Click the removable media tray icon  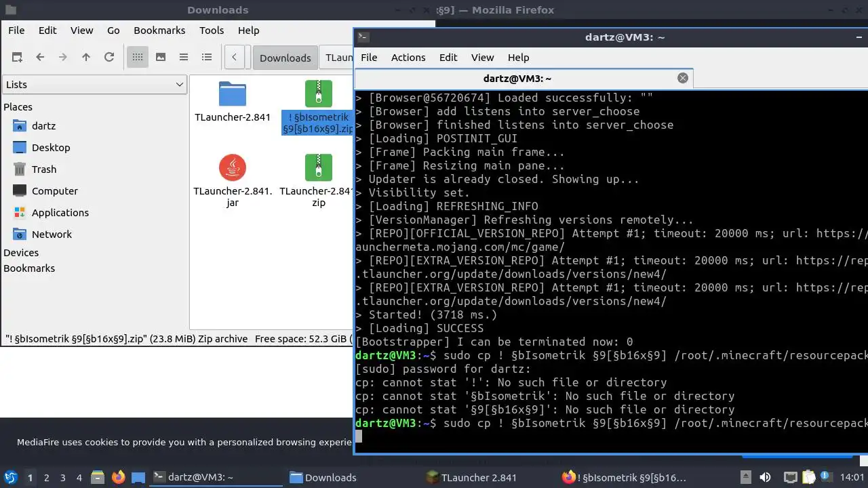pyautogui.click(x=746, y=477)
